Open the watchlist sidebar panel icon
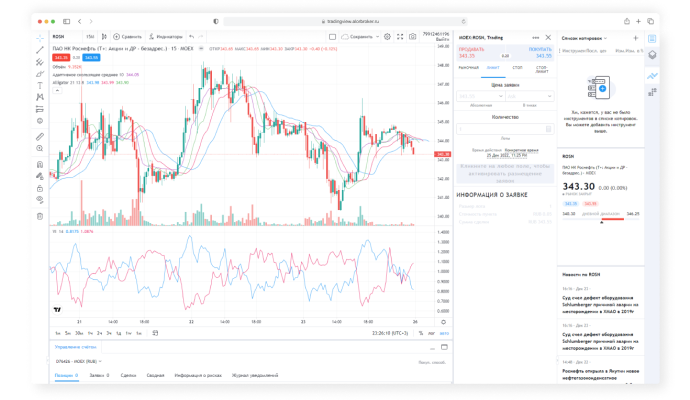The image size is (690, 400). pyautogui.click(x=652, y=39)
